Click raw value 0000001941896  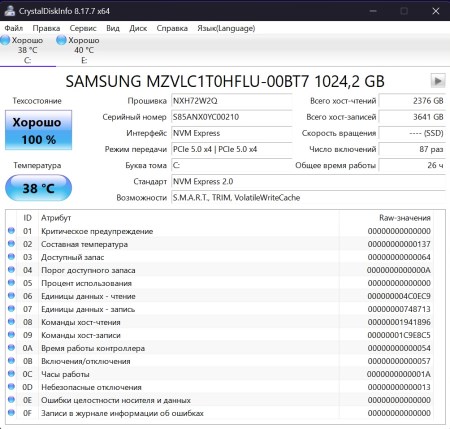click(x=399, y=322)
